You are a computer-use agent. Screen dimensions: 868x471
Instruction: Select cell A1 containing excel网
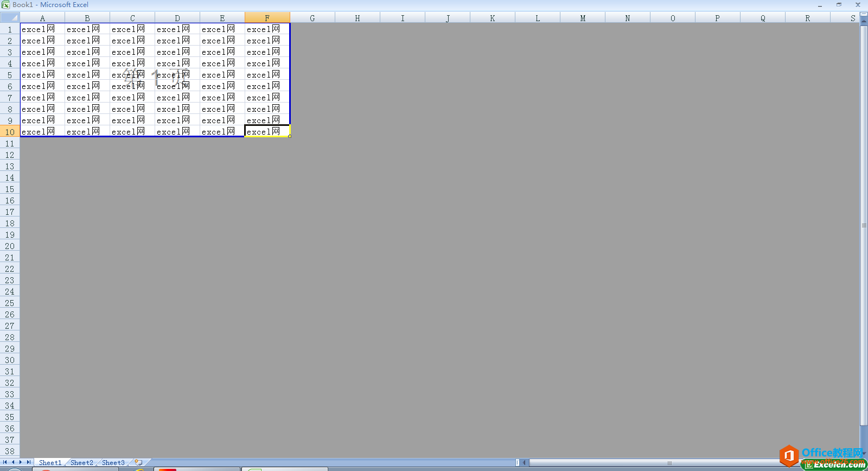click(42, 29)
